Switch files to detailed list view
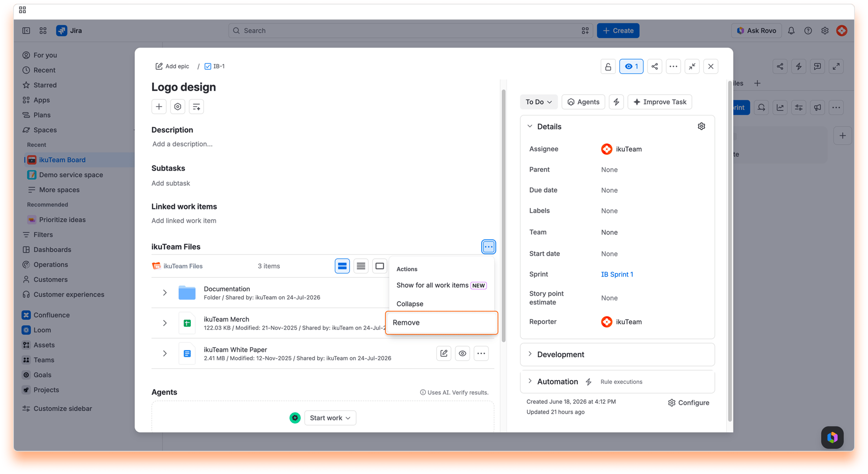Viewport: 868px width, 474px height. (342, 266)
